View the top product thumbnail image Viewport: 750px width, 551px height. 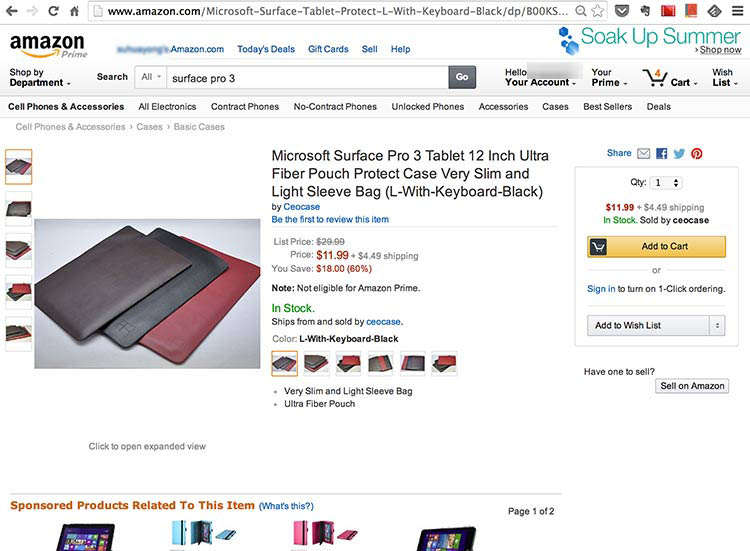(x=19, y=166)
